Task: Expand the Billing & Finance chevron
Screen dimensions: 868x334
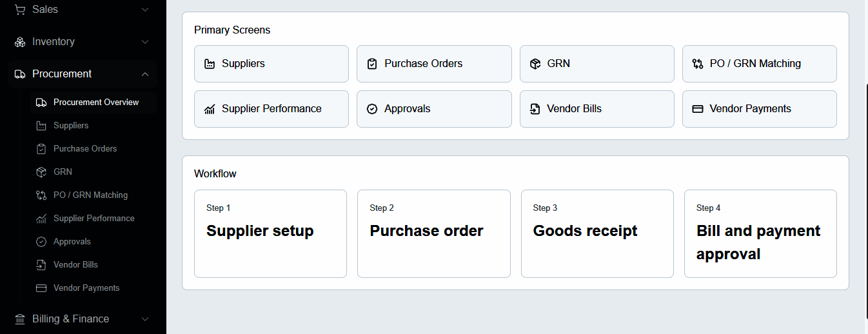Action: [x=145, y=319]
